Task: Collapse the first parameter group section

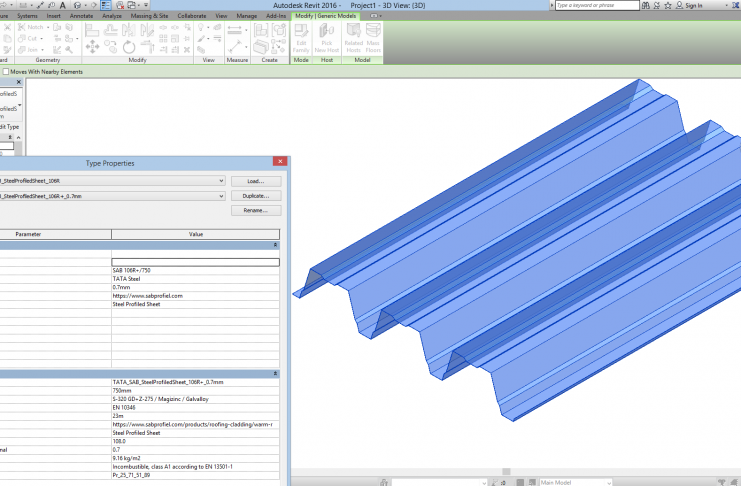Action: (x=276, y=244)
